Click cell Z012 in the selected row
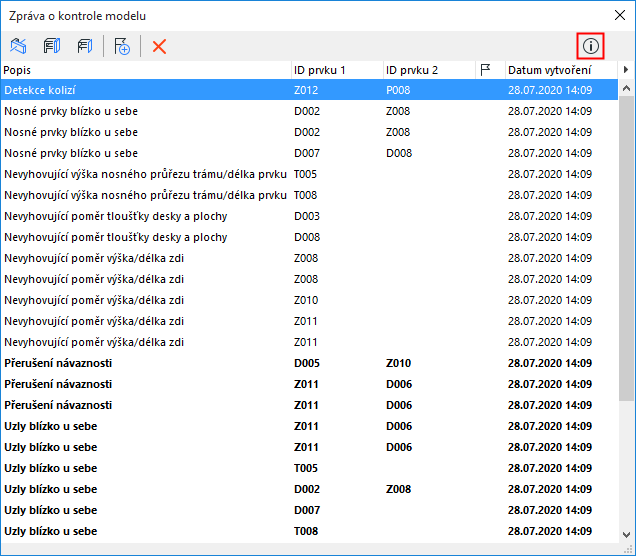The height and width of the screenshot is (556, 636). coord(306,90)
